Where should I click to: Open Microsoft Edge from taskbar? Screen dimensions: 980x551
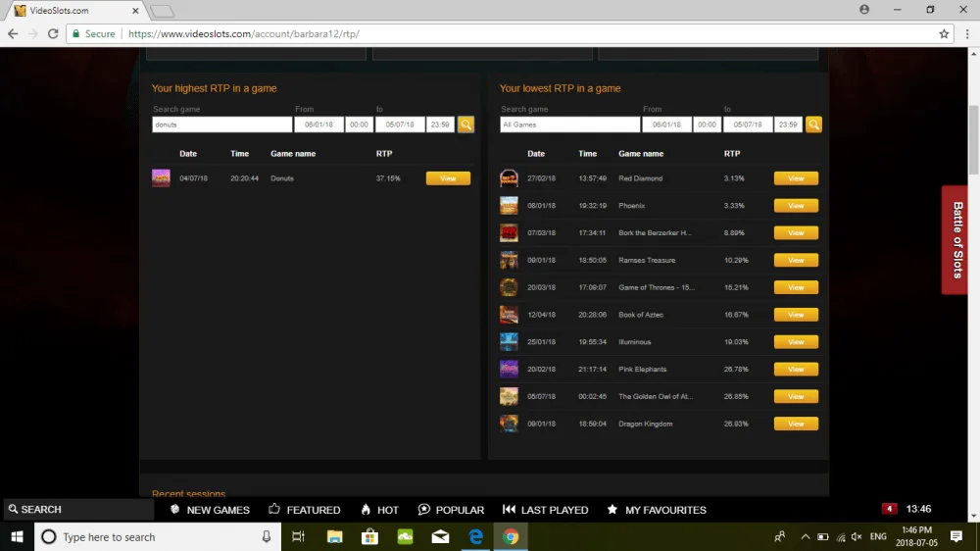pos(475,536)
